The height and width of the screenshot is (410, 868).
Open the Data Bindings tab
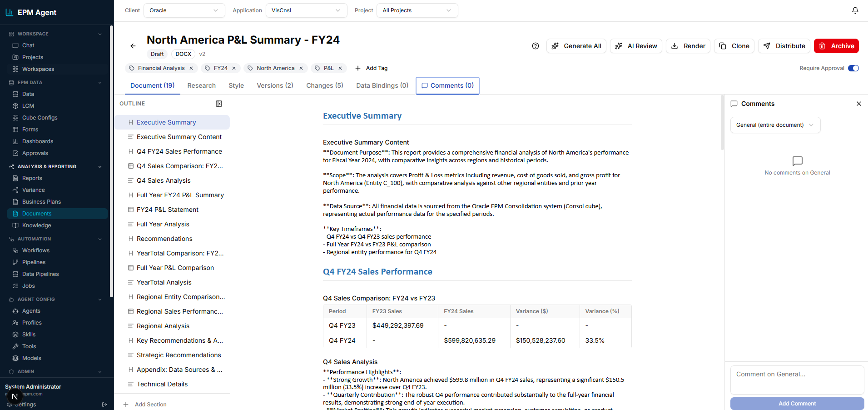pyautogui.click(x=382, y=85)
